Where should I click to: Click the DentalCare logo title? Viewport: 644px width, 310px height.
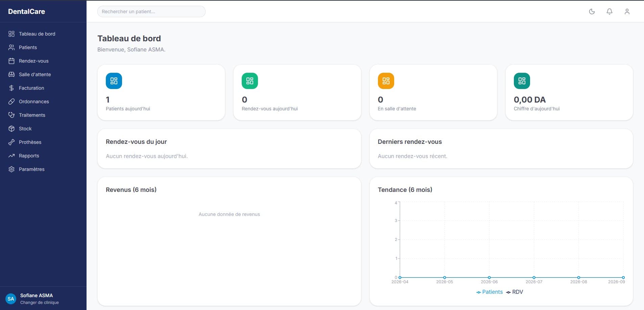pos(26,12)
